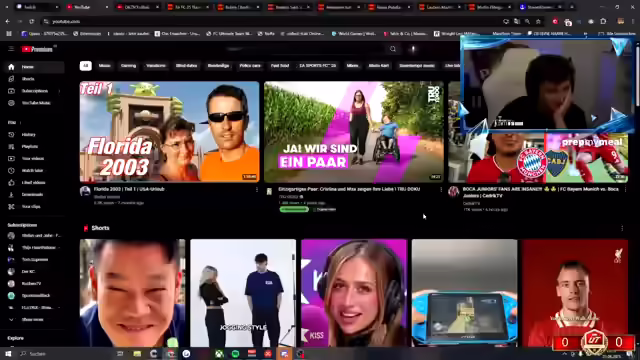The image size is (640, 360).
Task: Open options menu for TRU DOKU video
Action: click(x=441, y=190)
